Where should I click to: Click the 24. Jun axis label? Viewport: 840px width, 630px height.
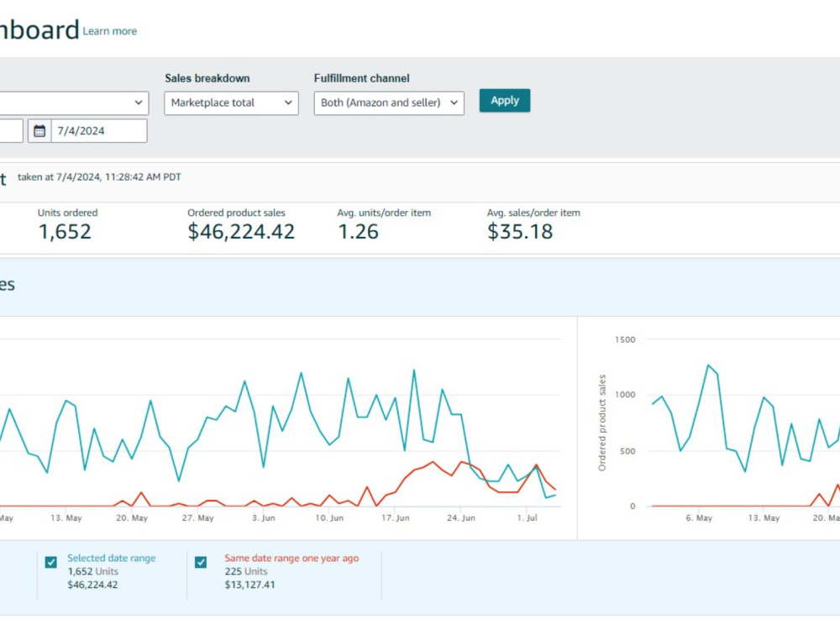460,517
